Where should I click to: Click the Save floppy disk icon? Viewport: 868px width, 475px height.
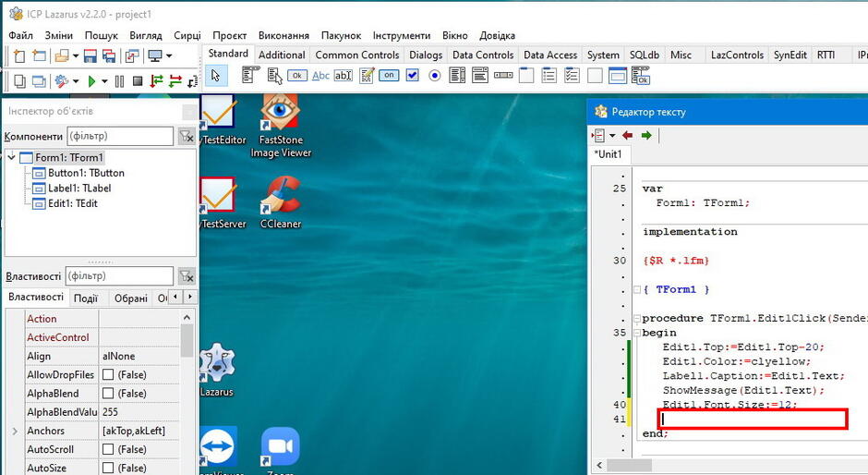click(x=90, y=56)
